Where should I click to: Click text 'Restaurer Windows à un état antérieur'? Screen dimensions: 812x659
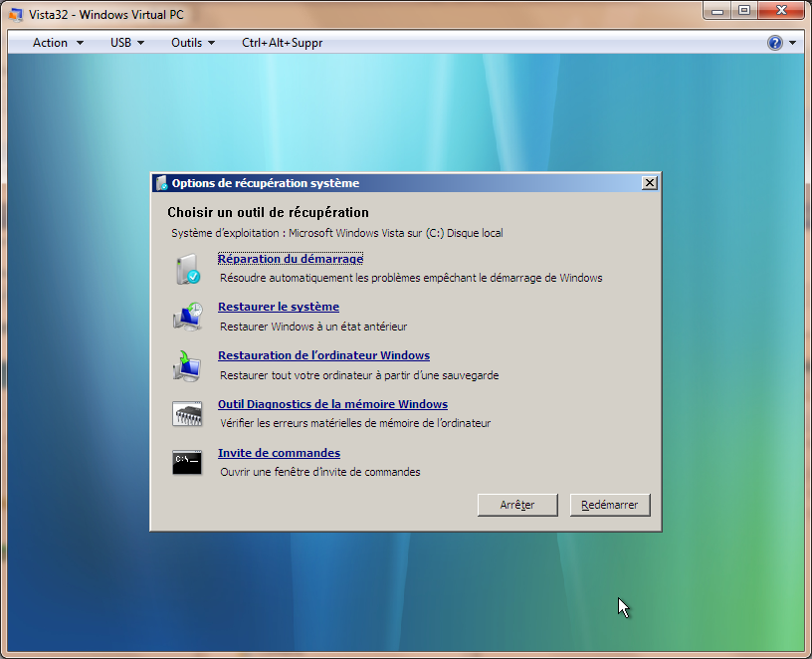[313, 327]
